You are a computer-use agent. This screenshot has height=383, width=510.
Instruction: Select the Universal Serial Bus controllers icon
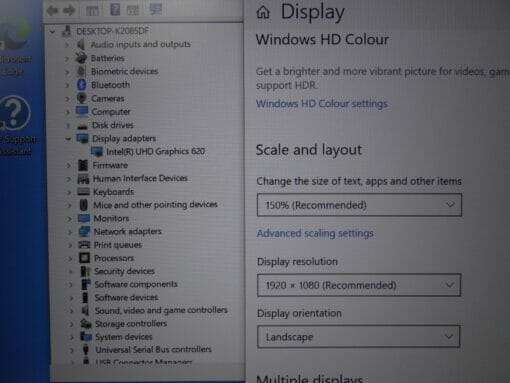[x=86, y=349]
